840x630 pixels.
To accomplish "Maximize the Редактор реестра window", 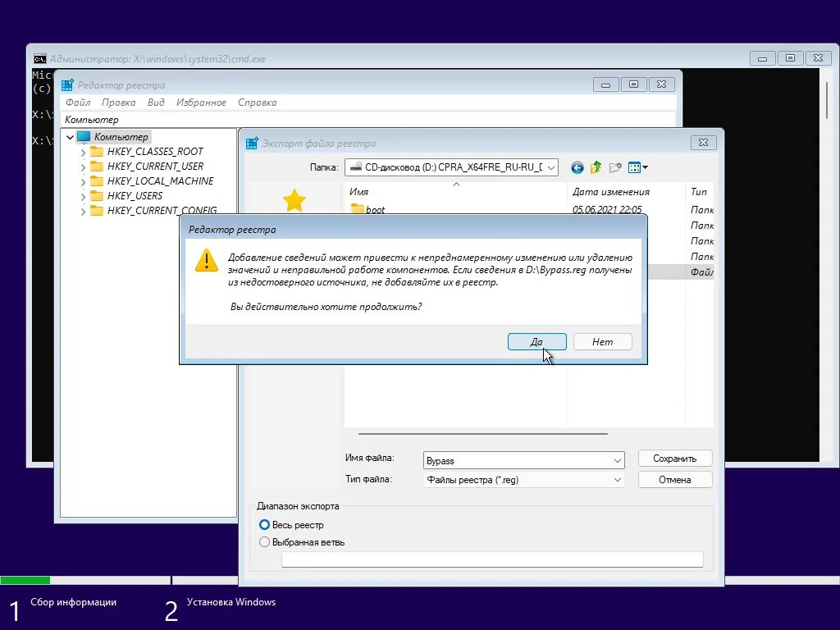I will pyautogui.click(x=634, y=84).
